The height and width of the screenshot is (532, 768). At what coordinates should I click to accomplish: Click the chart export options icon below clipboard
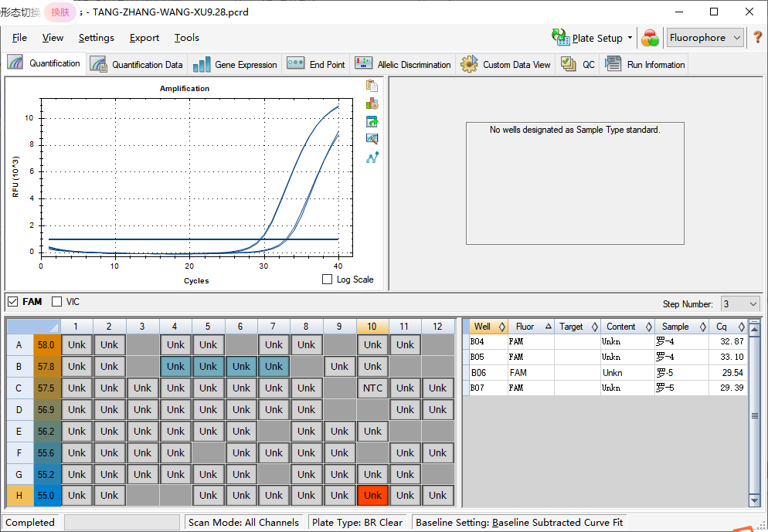(x=372, y=103)
